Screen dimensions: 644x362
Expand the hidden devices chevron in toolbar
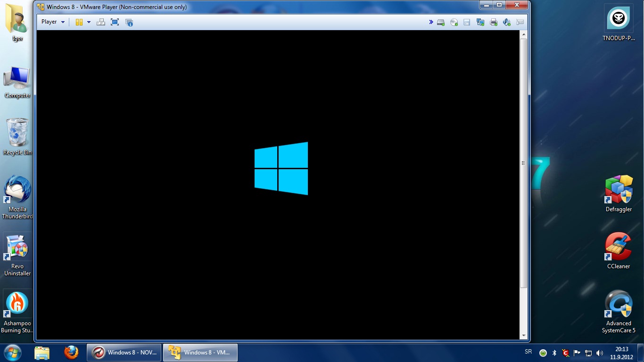[x=431, y=22]
